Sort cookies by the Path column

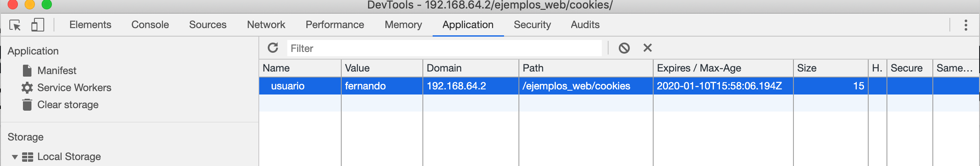[x=586, y=68]
